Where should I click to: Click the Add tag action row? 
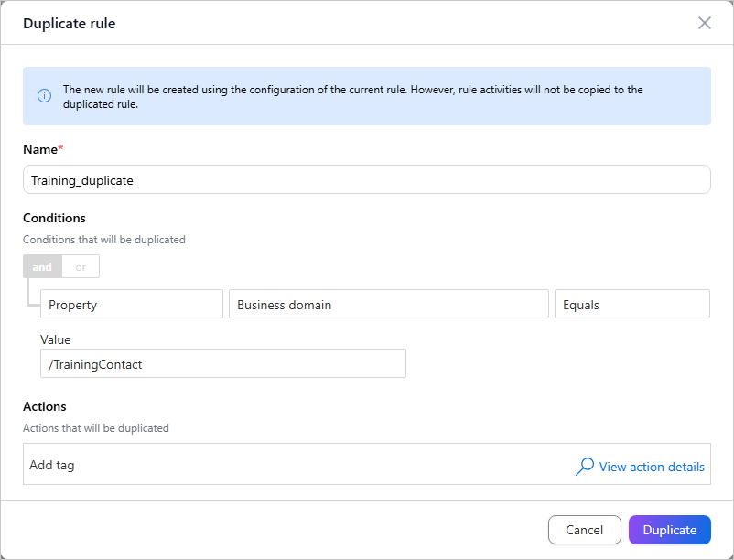tap(366, 464)
